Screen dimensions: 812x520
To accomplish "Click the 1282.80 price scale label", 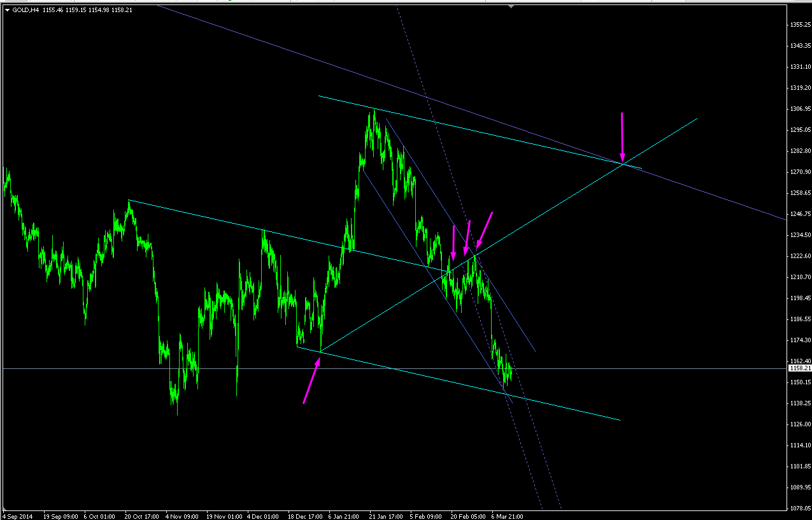I will (800, 150).
